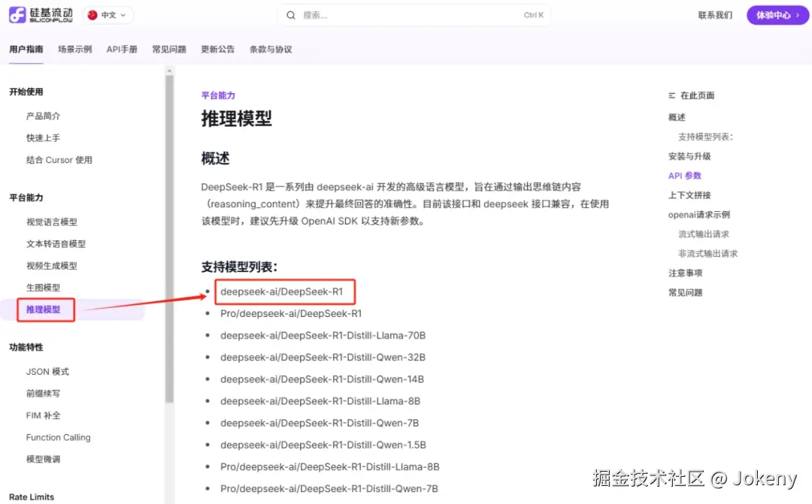Click DeepSeek-R1-Distill-Qwen-32B list item
Image resolution: width=812 pixels, height=504 pixels.
[323, 357]
